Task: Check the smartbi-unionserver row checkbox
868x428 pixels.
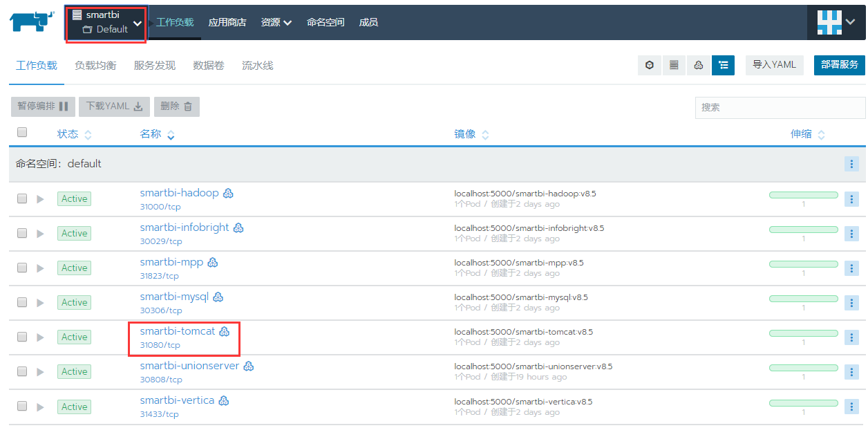Action: [22, 371]
